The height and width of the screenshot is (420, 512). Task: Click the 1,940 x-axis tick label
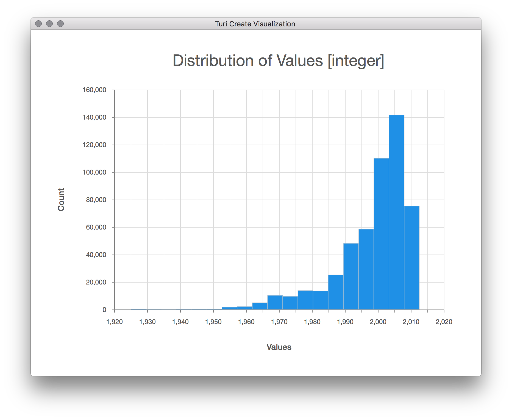180,322
